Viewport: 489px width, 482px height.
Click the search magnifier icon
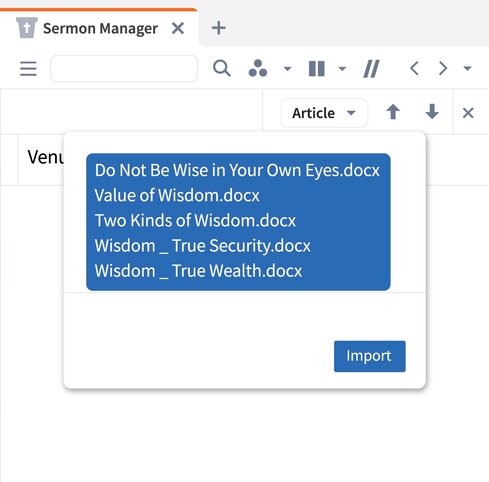pos(222,68)
